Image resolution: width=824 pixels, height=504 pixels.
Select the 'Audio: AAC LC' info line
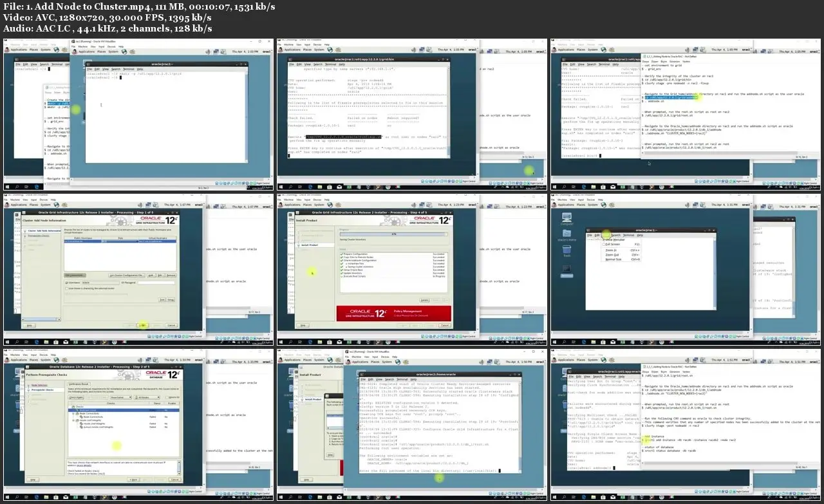pos(108,28)
